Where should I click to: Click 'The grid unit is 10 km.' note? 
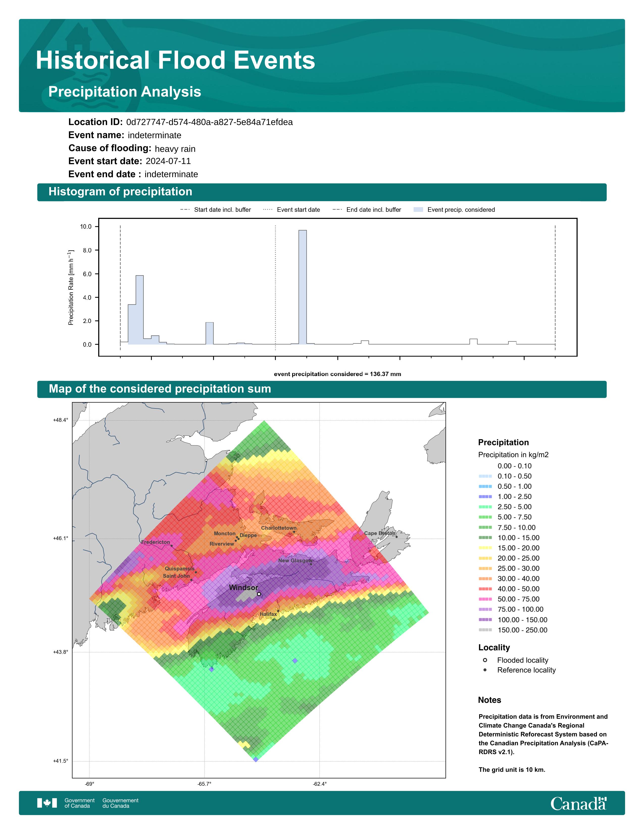tap(512, 770)
